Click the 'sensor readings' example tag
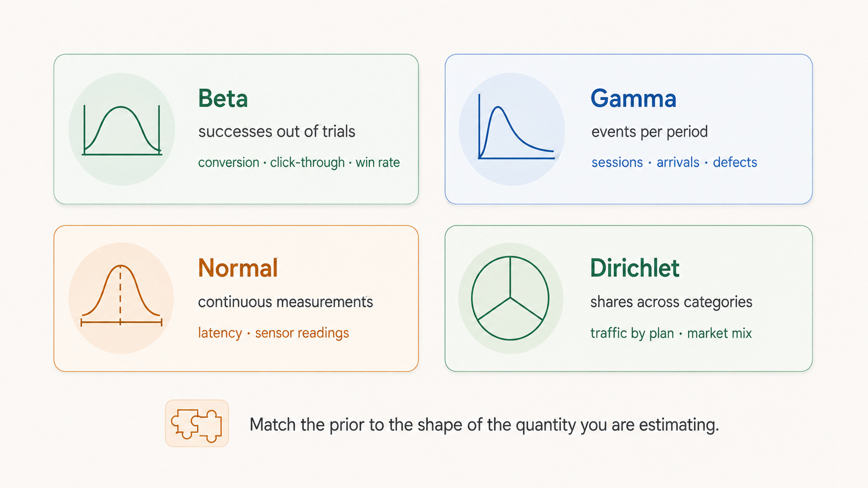Image resolution: width=868 pixels, height=488 pixels. [302, 333]
